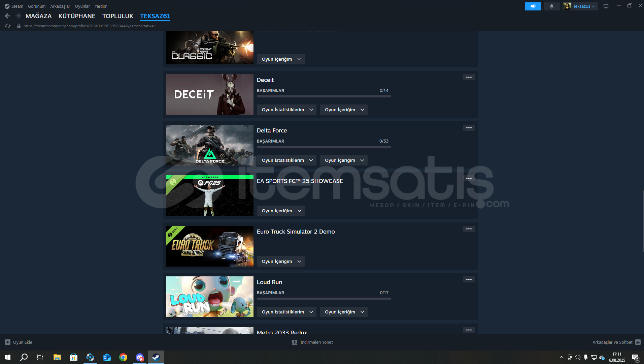The width and height of the screenshot is (644, 364).
Task: Expand Oyun İstatistiklerim for Delta Force
Action: point(286,160)
